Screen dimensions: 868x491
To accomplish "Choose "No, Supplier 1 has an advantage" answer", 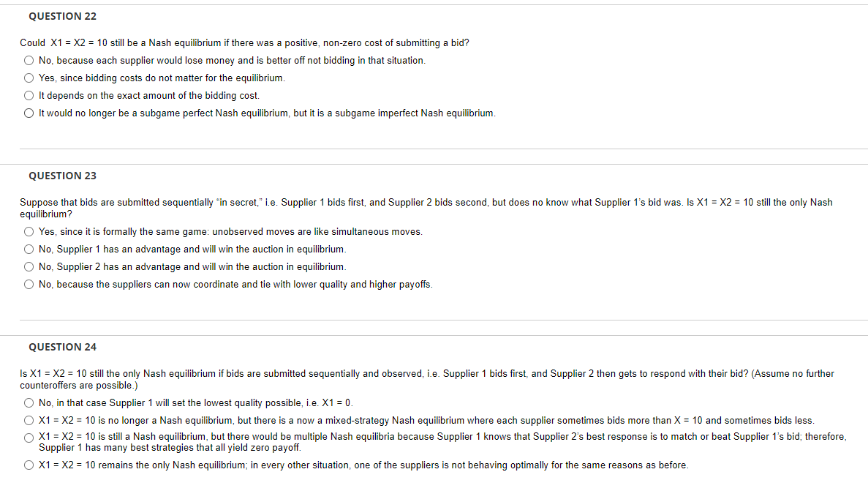I will tap(29, 249).
